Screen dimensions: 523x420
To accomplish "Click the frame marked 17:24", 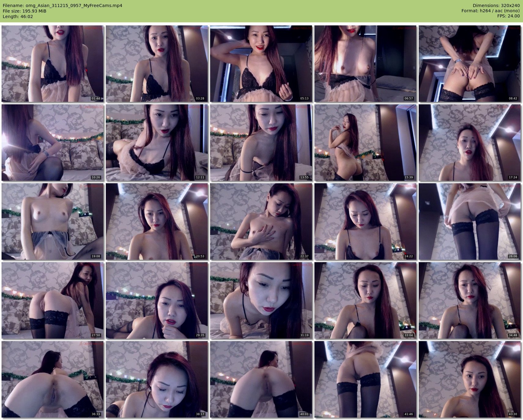I will point(469,142).
